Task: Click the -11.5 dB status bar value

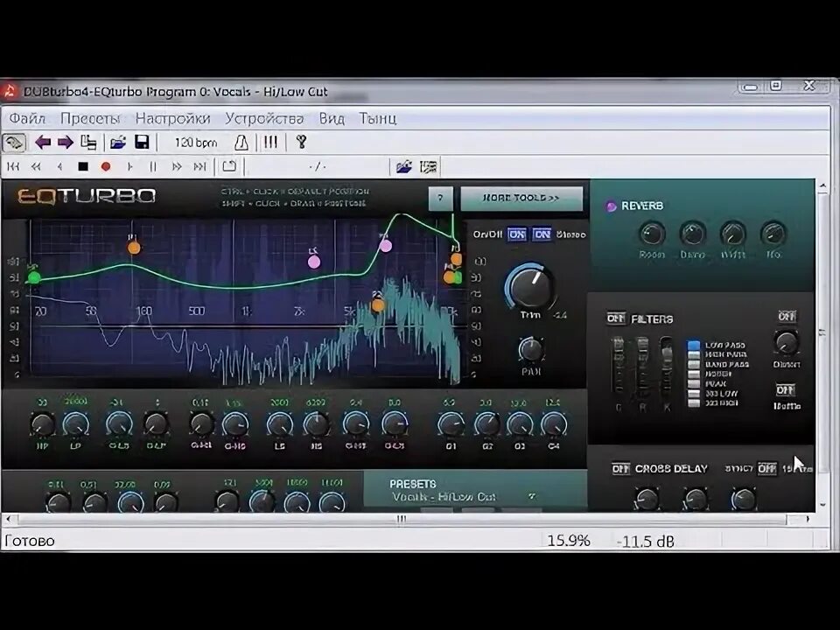Action: click(x=646, y=542)
